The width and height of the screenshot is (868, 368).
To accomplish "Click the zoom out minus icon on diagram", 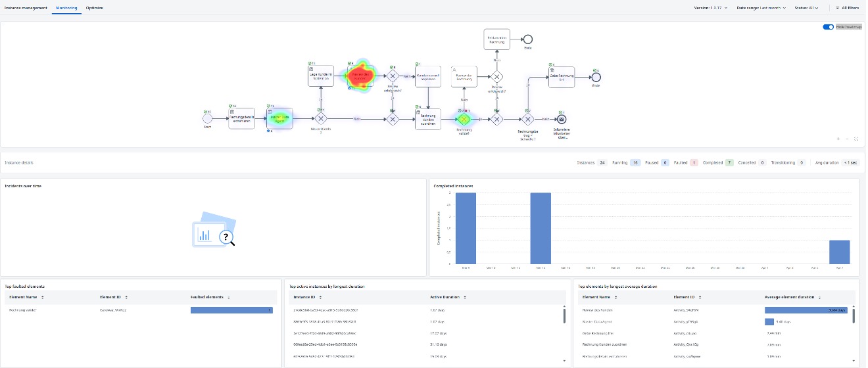I will [847, 139].
